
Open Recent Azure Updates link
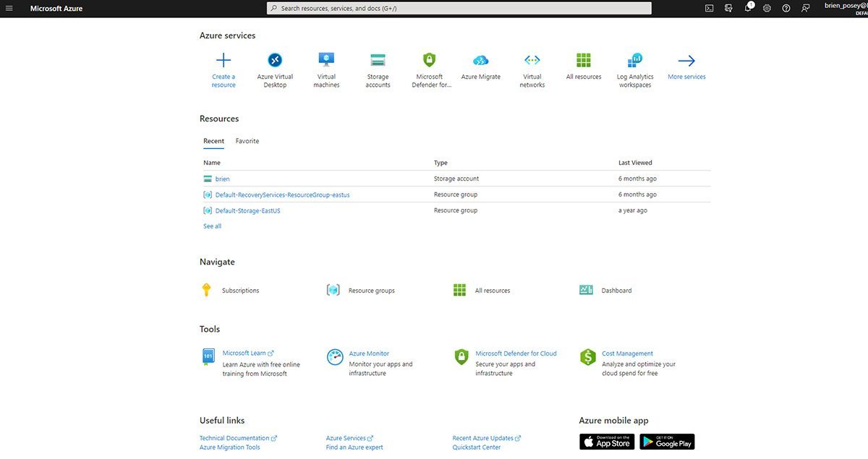(x=486, y=438)
